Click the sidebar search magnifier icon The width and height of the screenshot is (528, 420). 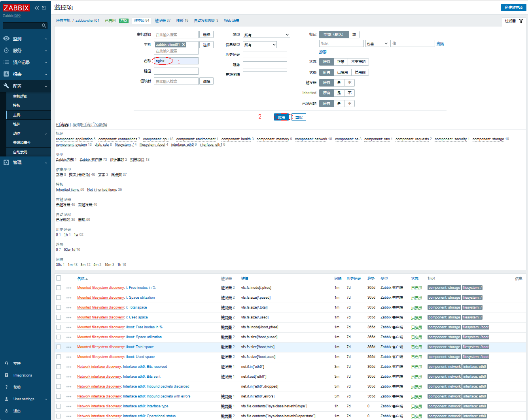click(x=44, y=26)
